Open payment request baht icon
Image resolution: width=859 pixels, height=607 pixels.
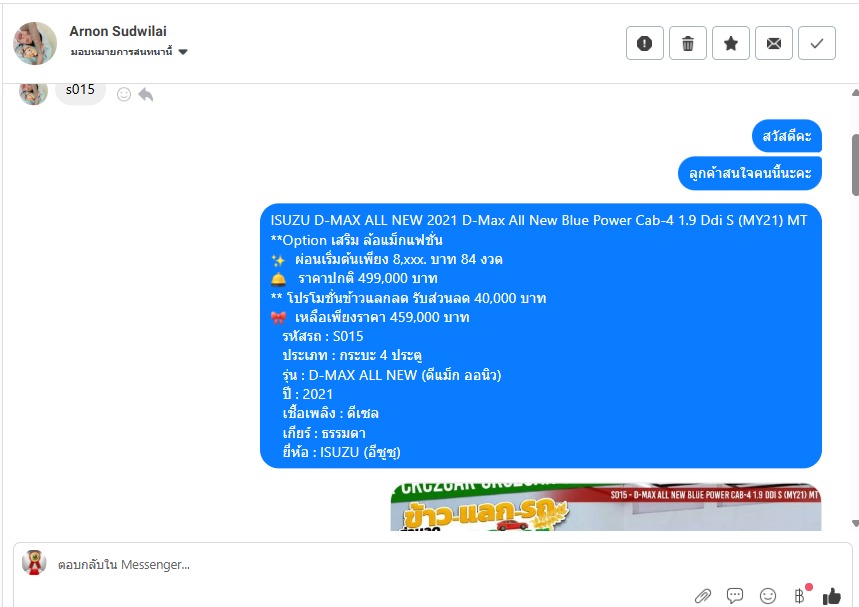pyautogui.click(x=800, y=595)
